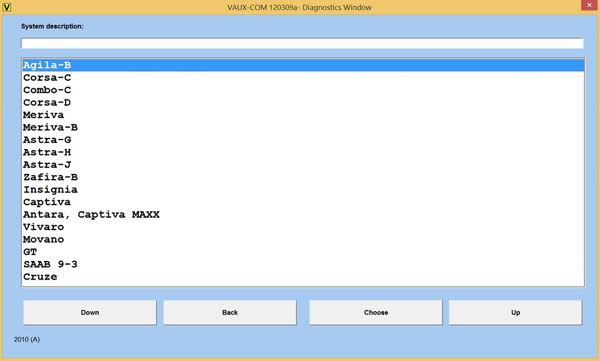The width and height of the screenshot is (600, 361).
Task: Click the Back button
Action: [x=230, y=312]
